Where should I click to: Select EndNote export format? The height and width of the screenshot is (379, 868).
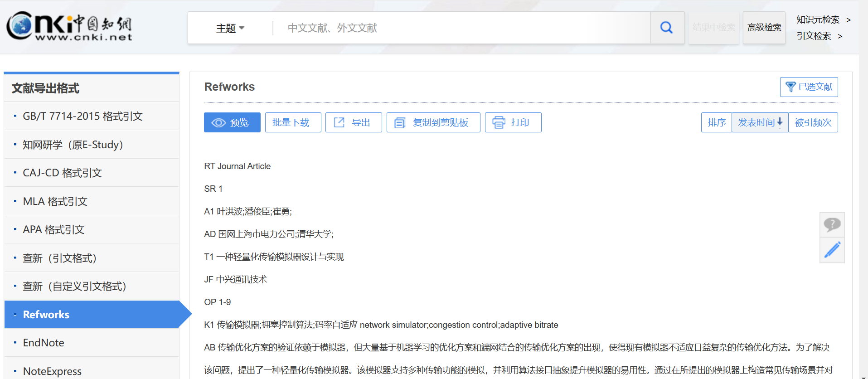(92, 343)
